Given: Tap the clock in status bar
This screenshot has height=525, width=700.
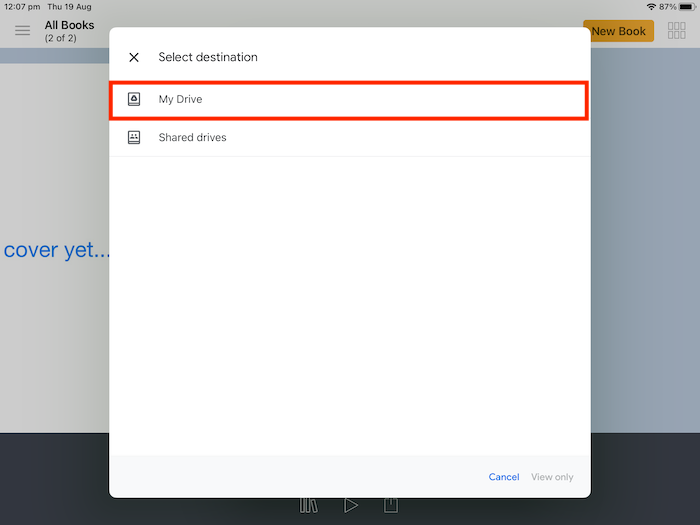Looking at the screenshot, I should [20, 7].
